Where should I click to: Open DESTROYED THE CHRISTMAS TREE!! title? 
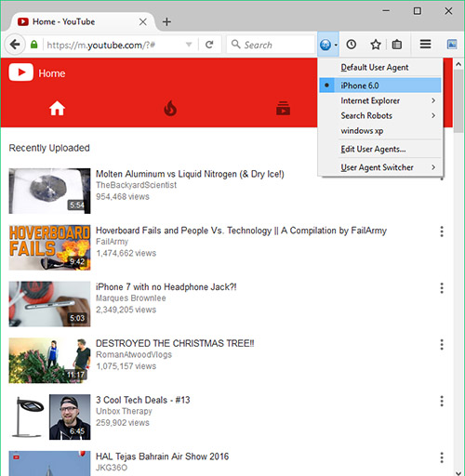(x=175, y=343)
